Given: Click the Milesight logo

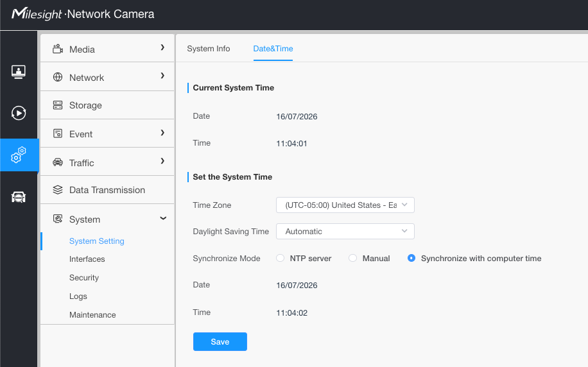Looking at the screenshot, I should click(37, 14).
